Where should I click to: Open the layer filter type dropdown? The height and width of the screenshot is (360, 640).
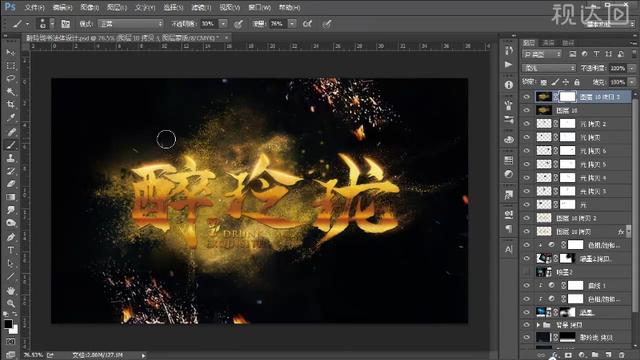point(542,54)
